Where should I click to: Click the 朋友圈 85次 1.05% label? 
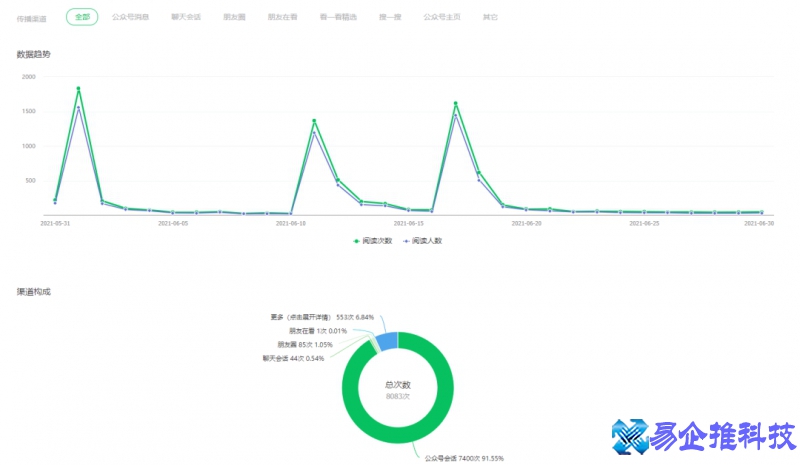(x=305, y=345)
